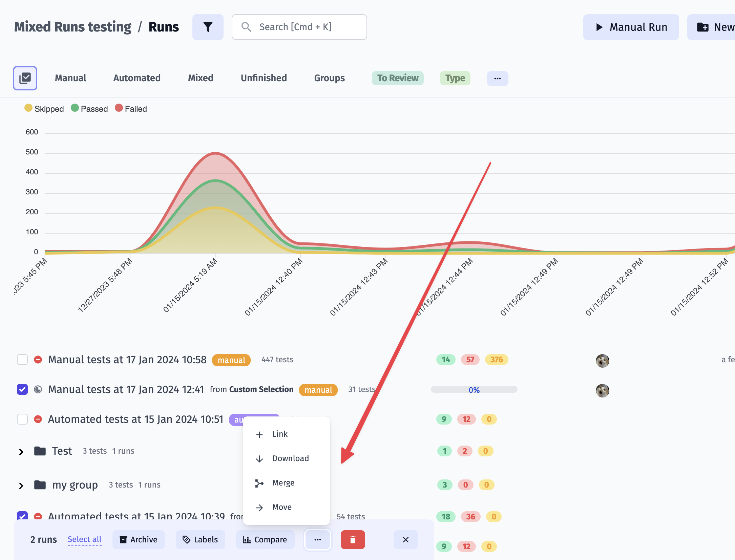Uncheck the Automated tests 10:39 run checkbox

[x=22, y=516]
